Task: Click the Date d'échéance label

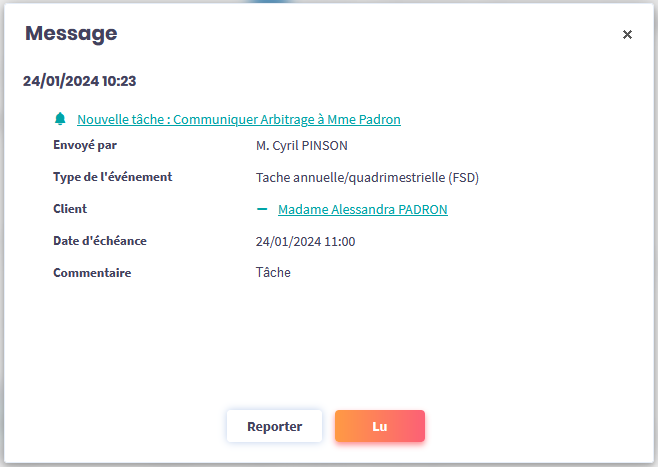Action: coord(100,241)
